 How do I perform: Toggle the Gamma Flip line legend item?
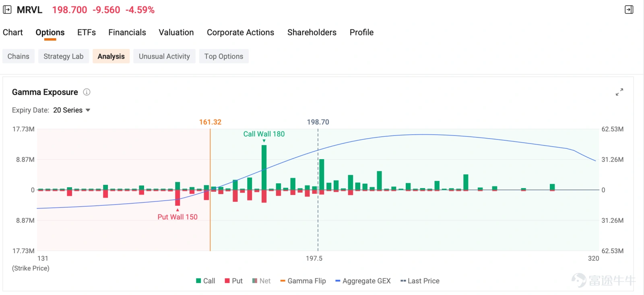tap(303, 281)
